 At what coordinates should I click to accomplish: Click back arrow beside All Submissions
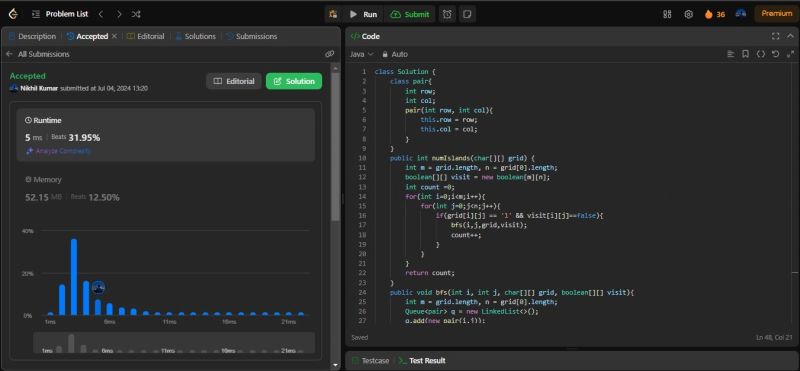pyautogui.click(x=9, y=54)
